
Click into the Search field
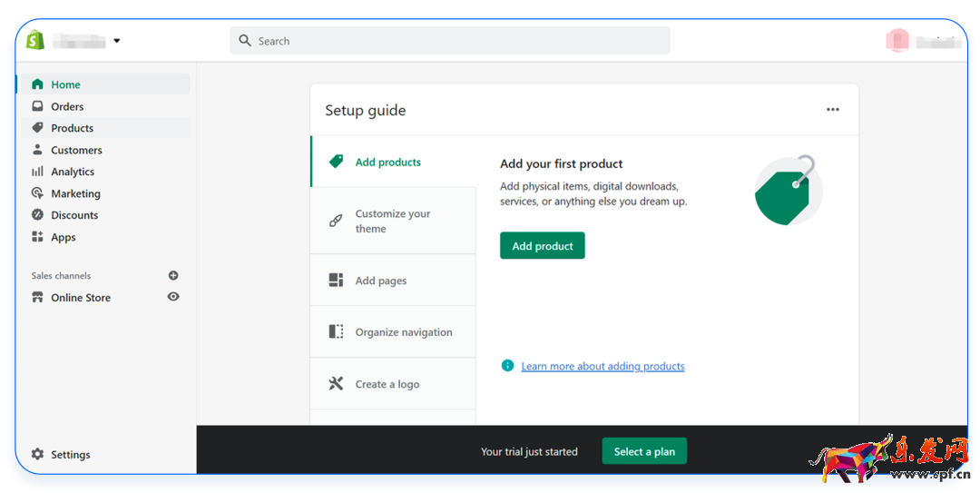click(x=454, y=41)
